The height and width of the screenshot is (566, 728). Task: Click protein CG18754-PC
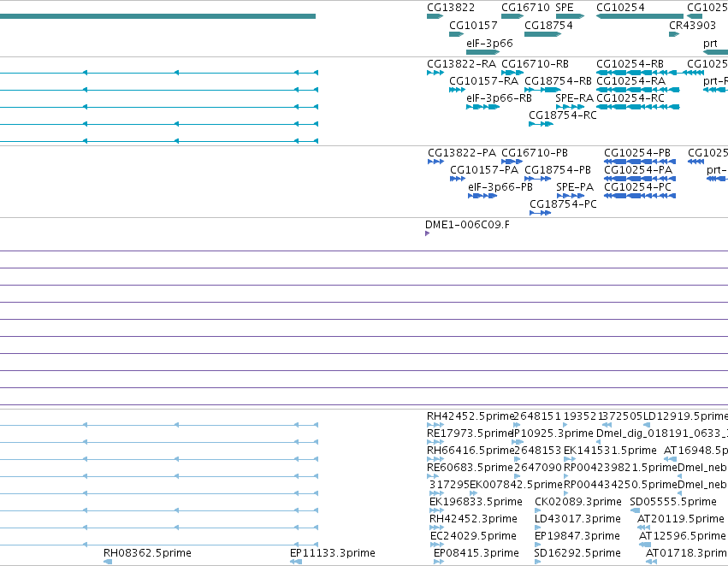coord(563,204)
